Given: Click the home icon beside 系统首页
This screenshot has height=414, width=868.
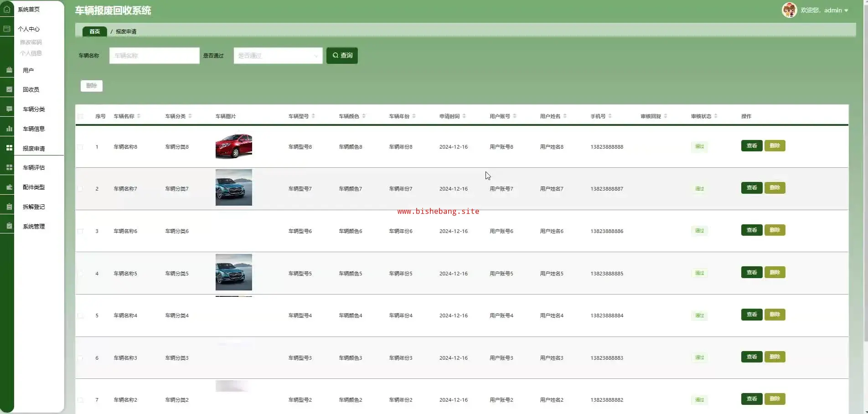Looking at the screenshot, I should point(7,9).
